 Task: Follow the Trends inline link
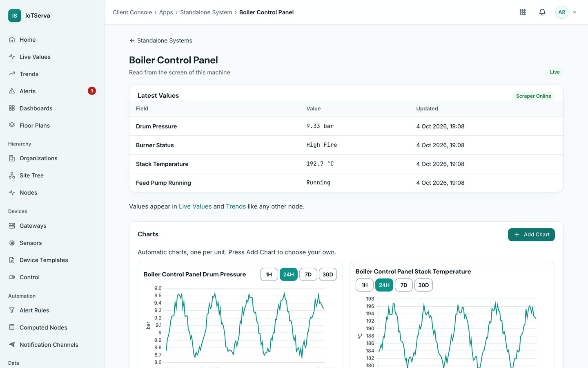click(236, 206)
